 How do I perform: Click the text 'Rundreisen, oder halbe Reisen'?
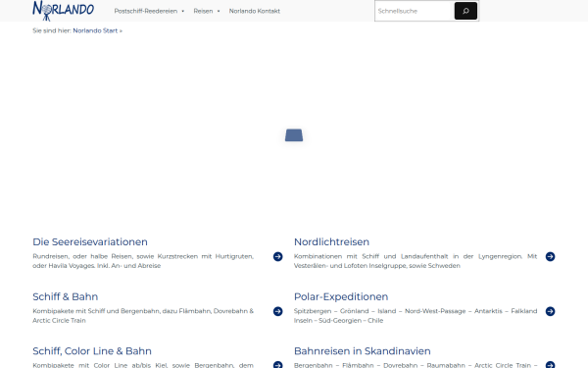coord(82,256)
